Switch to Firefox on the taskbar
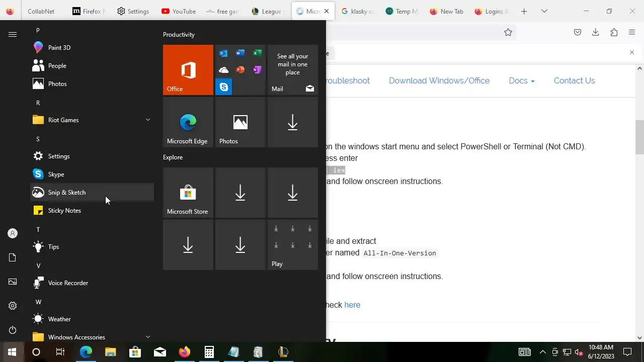644x362 pixels. pos(184,352)
